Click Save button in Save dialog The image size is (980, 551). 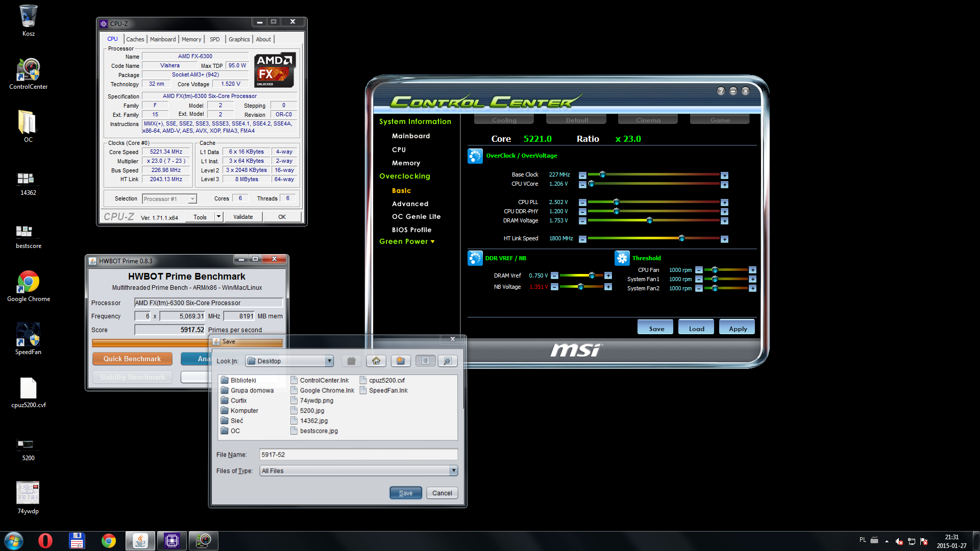[406, 493]
